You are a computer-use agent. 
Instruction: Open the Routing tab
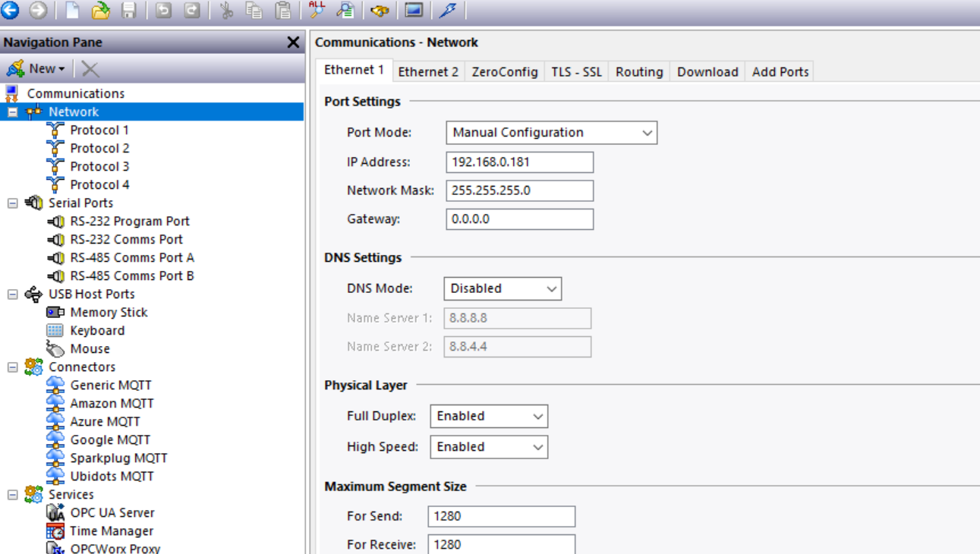639,71
